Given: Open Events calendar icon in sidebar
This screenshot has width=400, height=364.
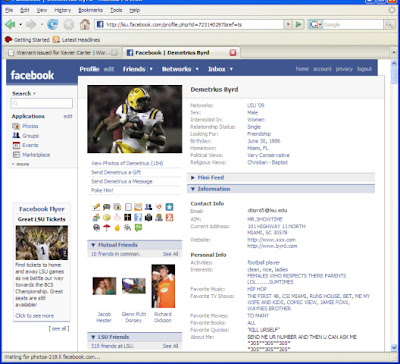Looking at the screenshot, I should click(16, 145).
